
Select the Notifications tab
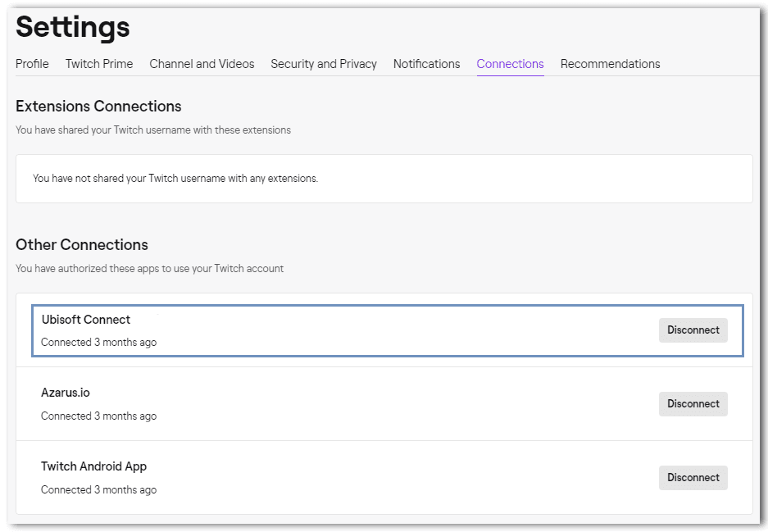pos(426,64)
